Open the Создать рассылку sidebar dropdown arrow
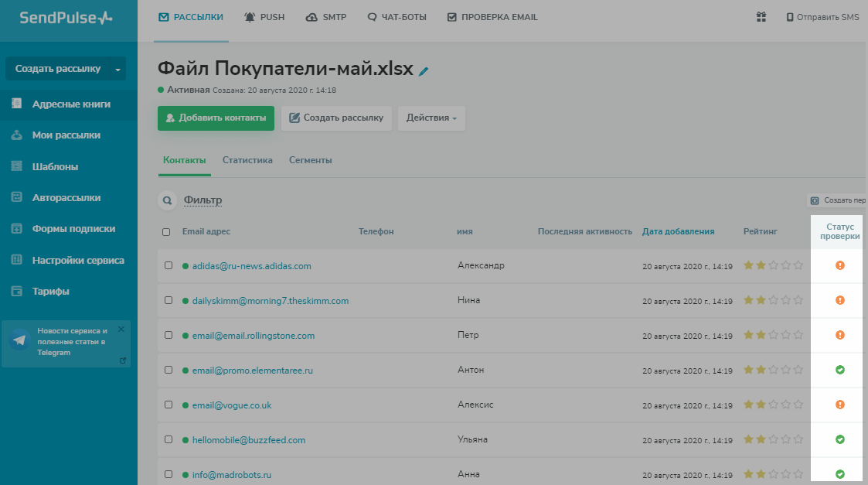 tap(118, 70)
